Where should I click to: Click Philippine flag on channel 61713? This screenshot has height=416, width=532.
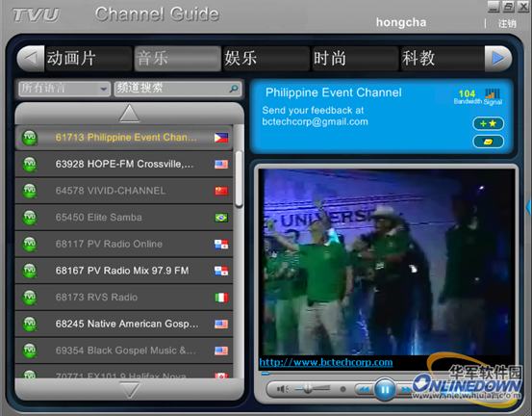point(221,138)
